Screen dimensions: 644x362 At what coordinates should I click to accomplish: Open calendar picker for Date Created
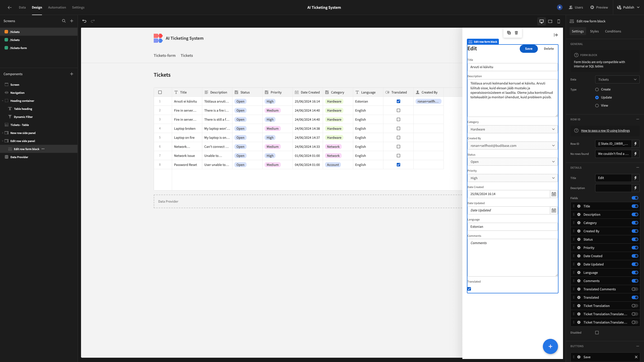tap(554, 194)
